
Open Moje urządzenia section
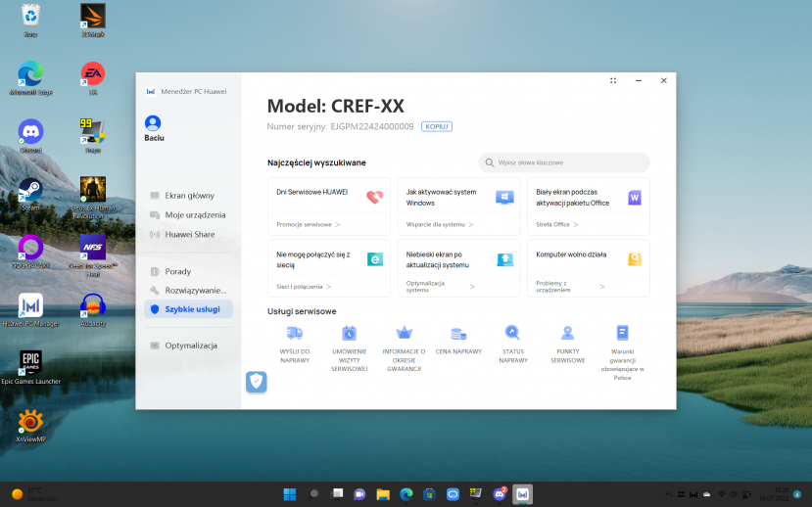(x=188, y=214)
